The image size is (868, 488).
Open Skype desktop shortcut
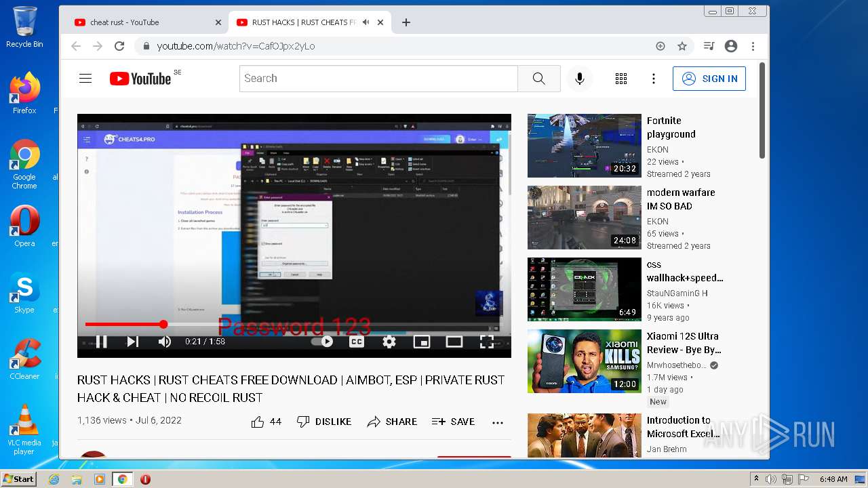pos(24,293)
